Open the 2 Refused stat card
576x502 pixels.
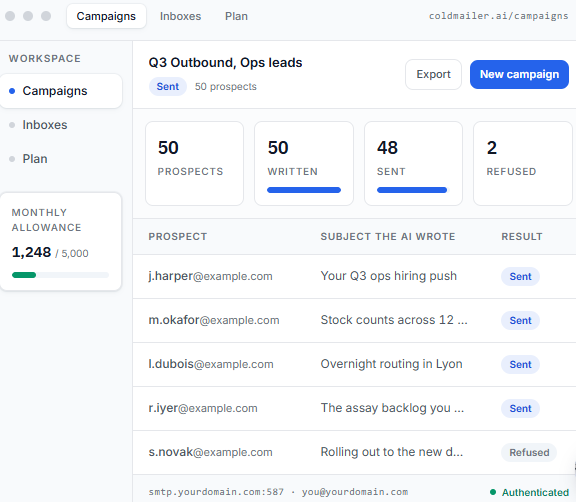point(523,163)
